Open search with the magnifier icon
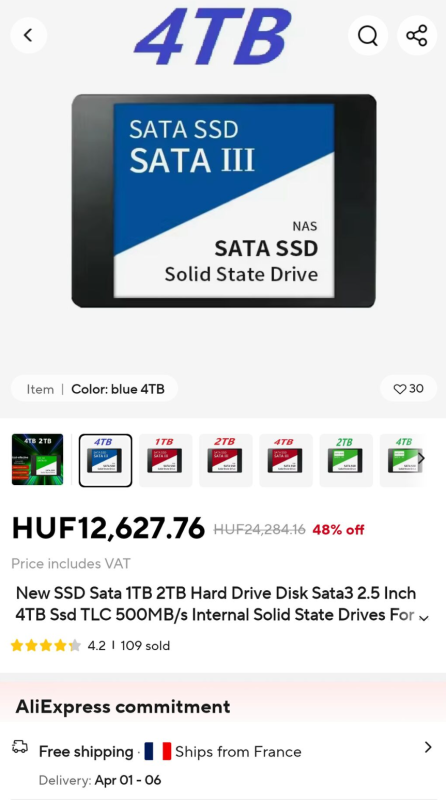 click(x=367, y=35)
